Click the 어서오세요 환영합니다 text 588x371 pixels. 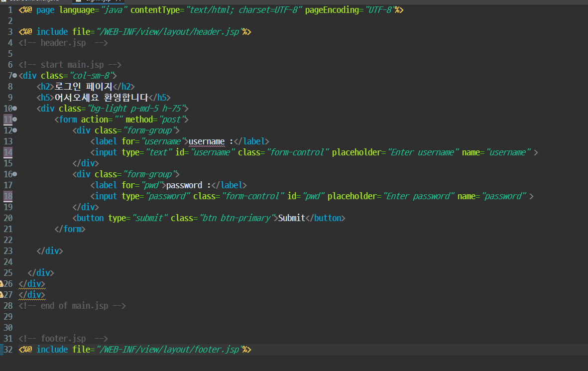click(102, 98)
